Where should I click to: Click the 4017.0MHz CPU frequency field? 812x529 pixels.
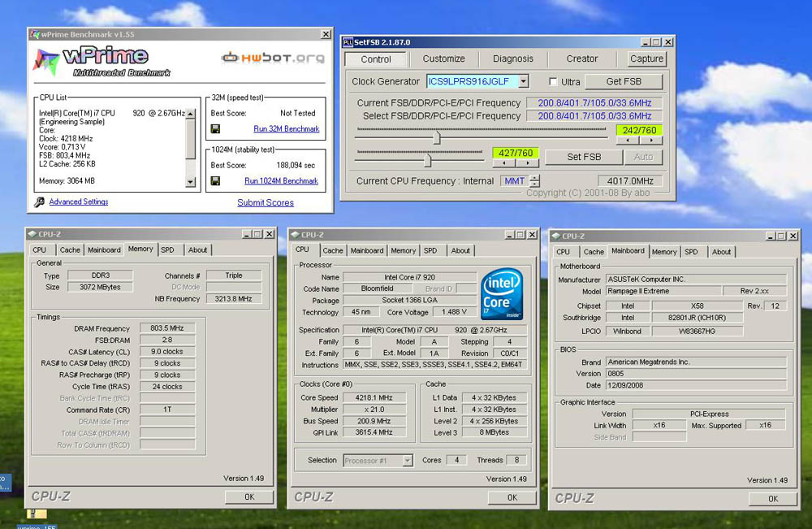click(630, 181)
